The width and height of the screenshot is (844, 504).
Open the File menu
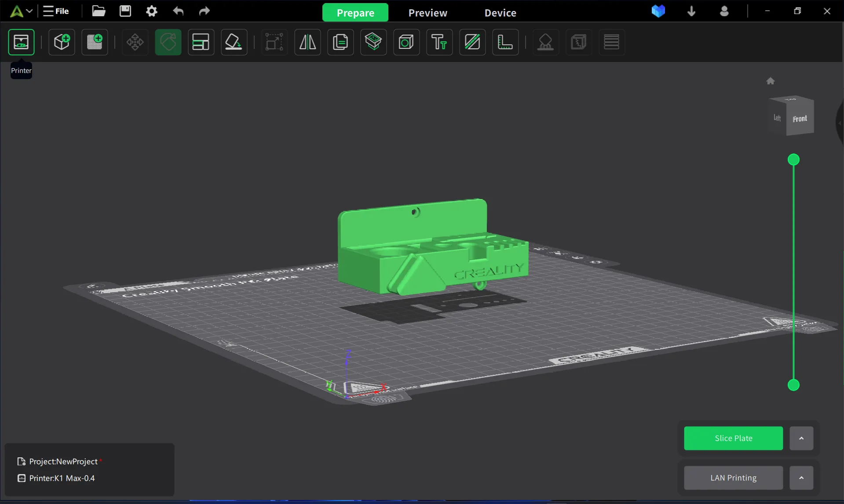[56, 11]
